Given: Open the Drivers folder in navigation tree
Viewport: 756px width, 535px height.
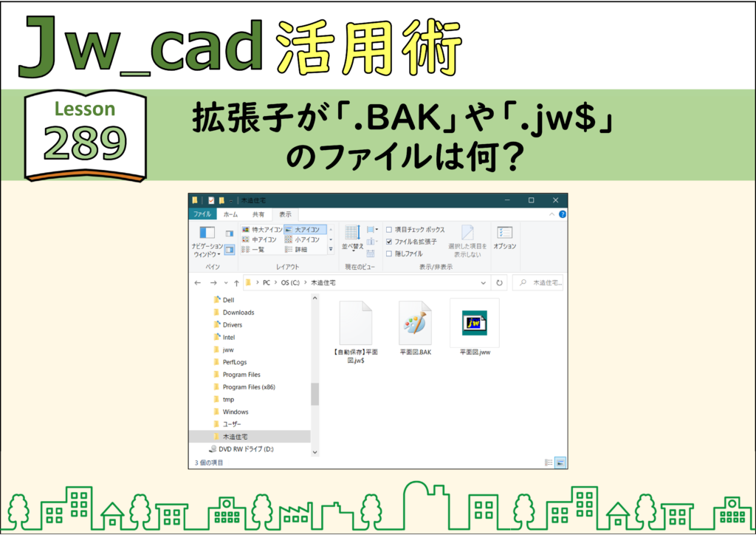Looking at the screenshot, I should point(233,325).
